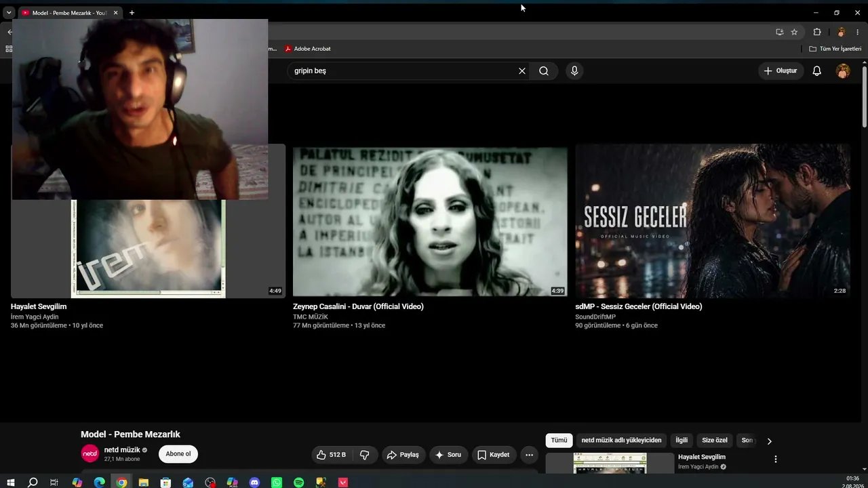Viewport: 868px width, 488px height.
Task: Open the TMC MÜZİK channel link
Action: coord(311,317)
